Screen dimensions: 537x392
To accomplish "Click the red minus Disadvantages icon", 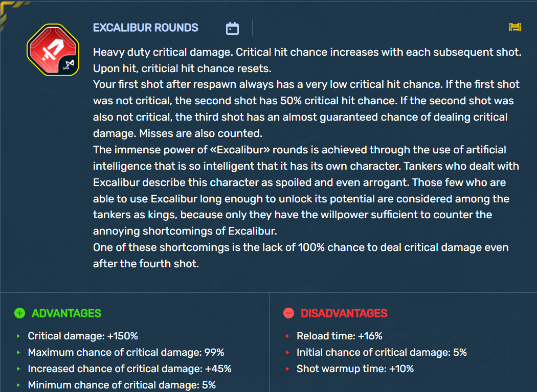I will coord(289,313).
